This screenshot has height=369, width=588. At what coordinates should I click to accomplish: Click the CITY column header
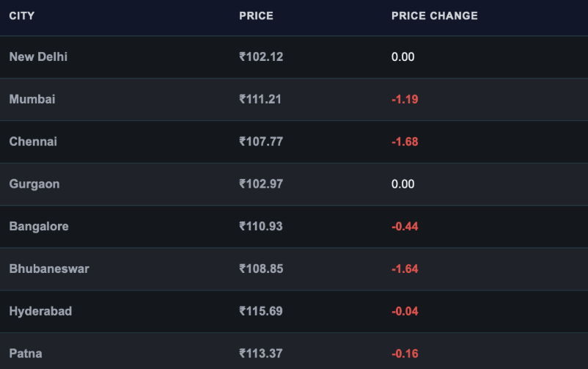point(22,15)
